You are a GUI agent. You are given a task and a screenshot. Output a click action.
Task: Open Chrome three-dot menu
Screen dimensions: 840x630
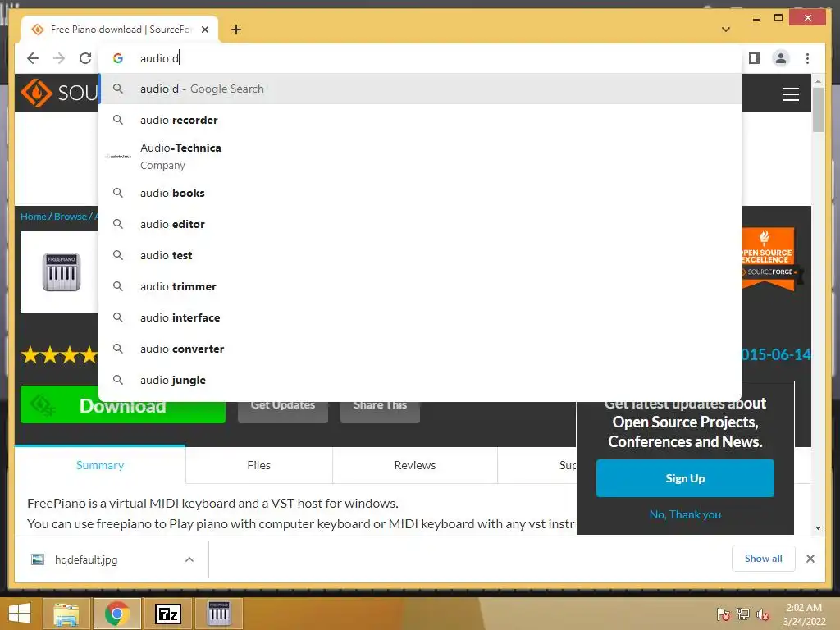click(807, 58)
